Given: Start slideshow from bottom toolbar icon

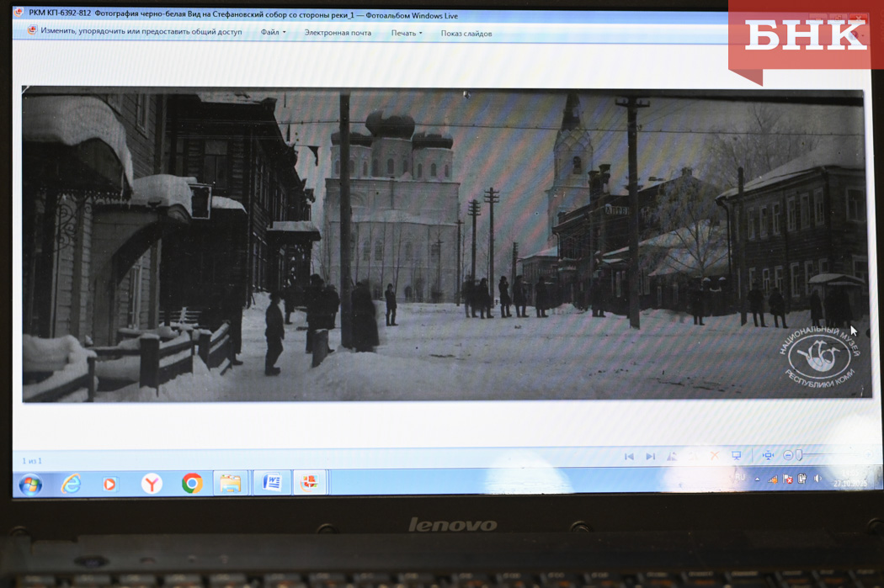Looking at the screenshot, I should coord(737,456).
